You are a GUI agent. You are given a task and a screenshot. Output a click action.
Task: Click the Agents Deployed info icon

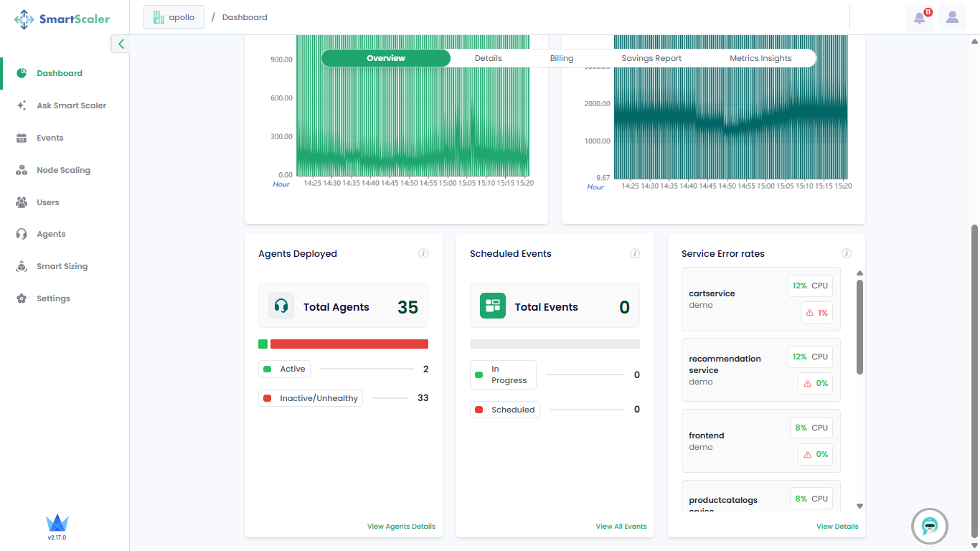click(423, 253)
